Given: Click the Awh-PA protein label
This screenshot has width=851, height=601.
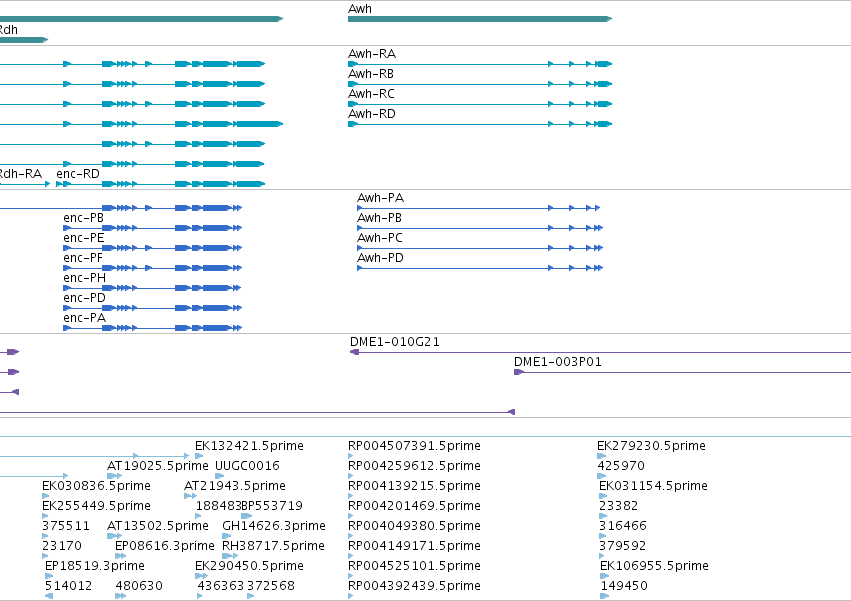Looking at the screenshot, I should point(380,198).
